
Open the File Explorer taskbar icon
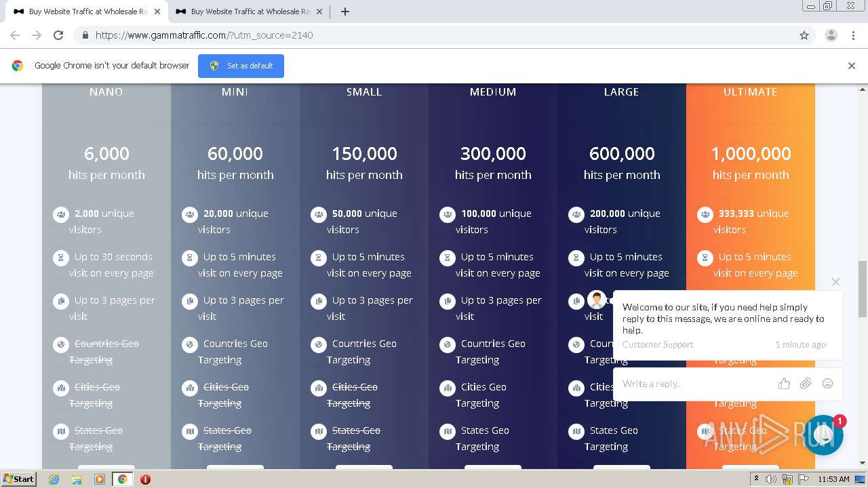tap(77, 479)
